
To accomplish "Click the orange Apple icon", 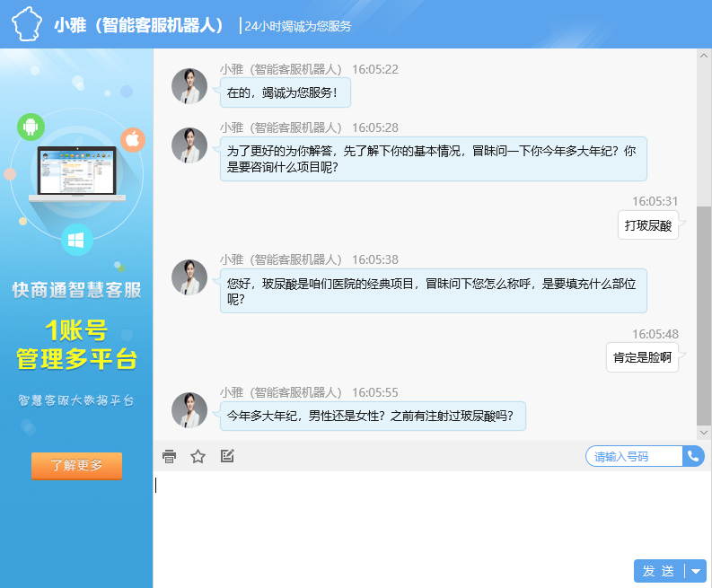I will (133, 139).
